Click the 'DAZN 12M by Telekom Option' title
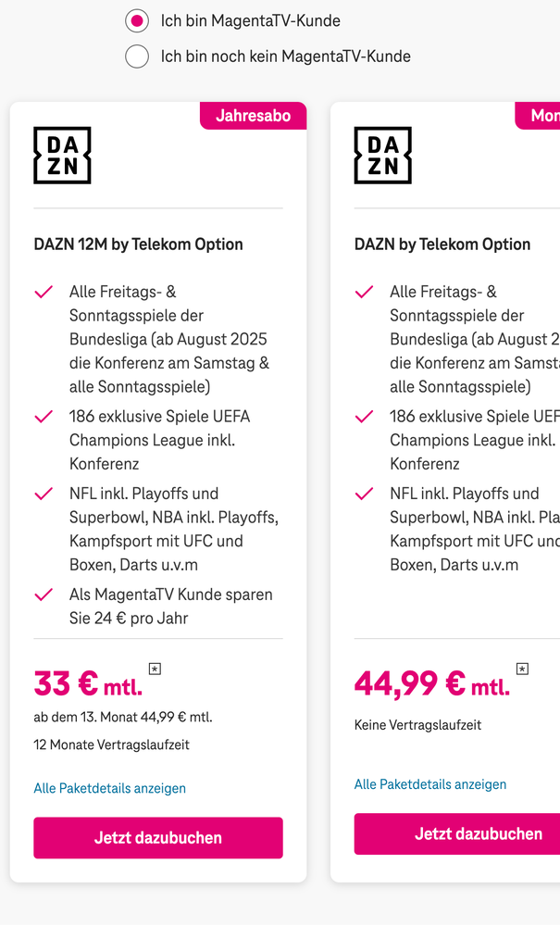The height and width of the screenshot is (926, 560). pos(139,244)
